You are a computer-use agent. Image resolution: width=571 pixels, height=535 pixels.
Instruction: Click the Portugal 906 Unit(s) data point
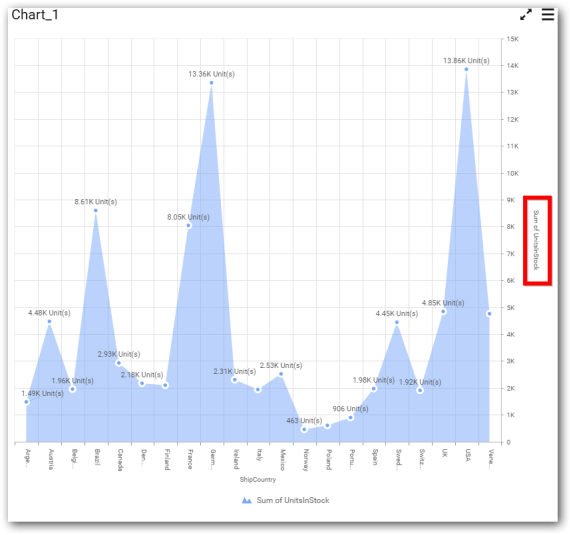(x=351, y=418)
